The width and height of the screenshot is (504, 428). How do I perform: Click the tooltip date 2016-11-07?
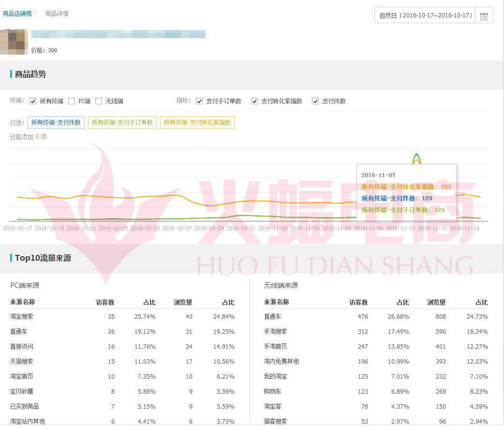(x=378, y=175)
